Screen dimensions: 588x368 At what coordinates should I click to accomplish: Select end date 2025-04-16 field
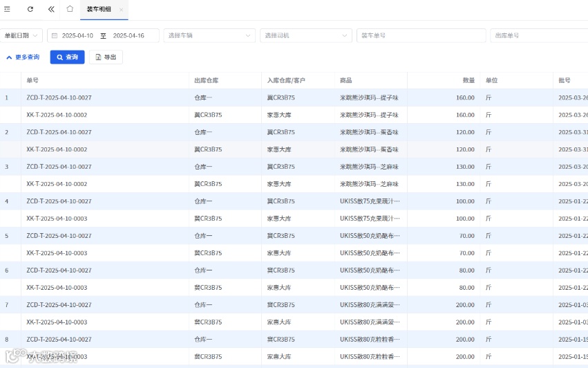tap(129, 36)
